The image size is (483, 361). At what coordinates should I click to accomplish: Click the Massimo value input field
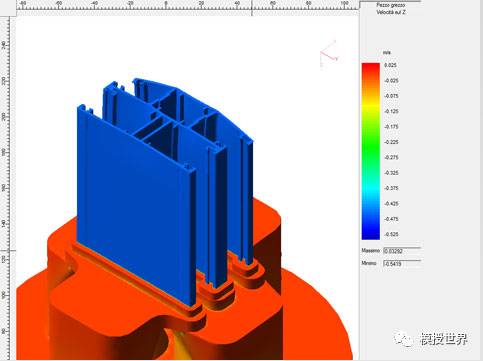pyautogui.click(x=402, y=251)
